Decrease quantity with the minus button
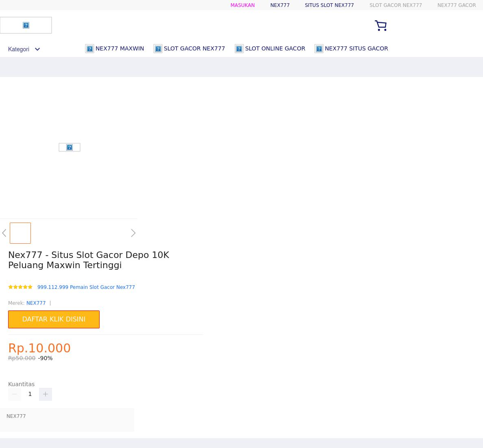This screenshot has width=483, height=448. coord(15,394)
